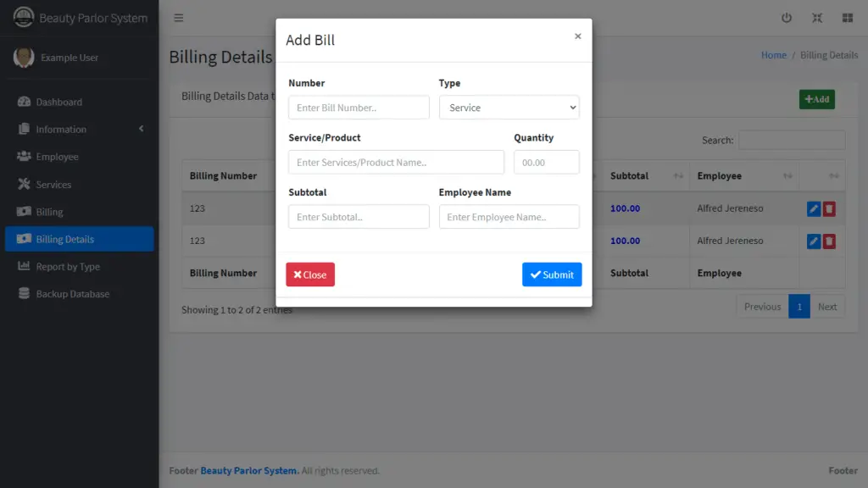
Task: Go to the Next page of entries
Action: 827,307
